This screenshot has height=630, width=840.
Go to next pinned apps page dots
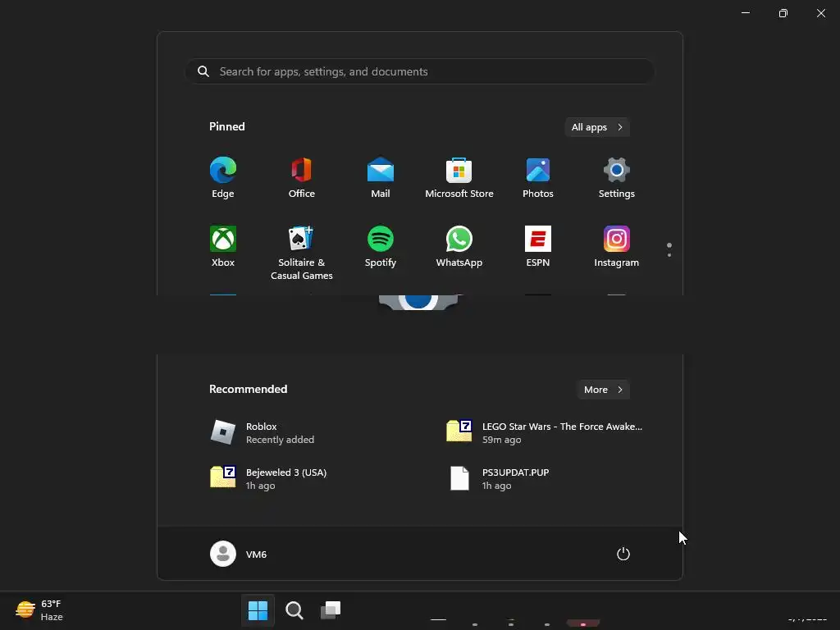669,250
